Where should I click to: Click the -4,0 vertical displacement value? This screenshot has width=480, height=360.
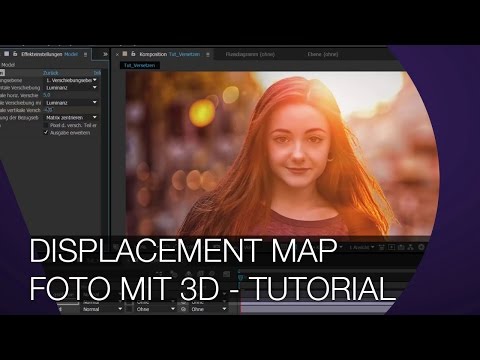click(48, 110)
